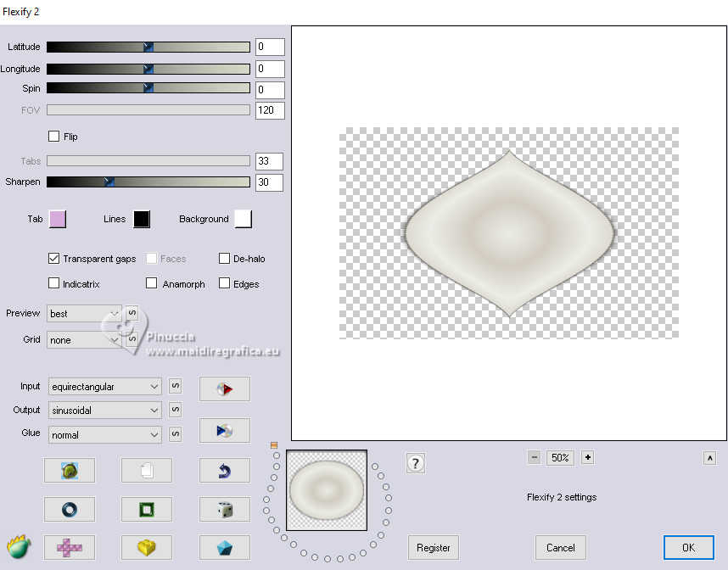Click the blue pentagon dodecahedron button
Image resolution: width=728 pixels, height=570 pixels.
click(x=225, y=548)
